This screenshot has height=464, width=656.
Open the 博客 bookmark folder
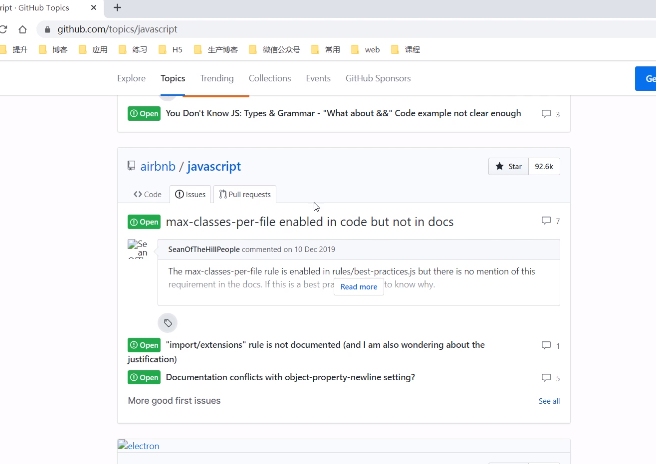click(53, 50)
